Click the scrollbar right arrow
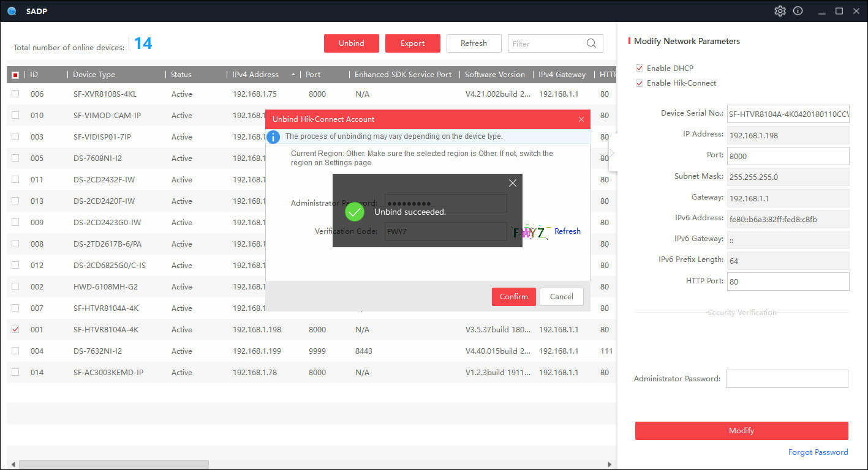The width and height of the screenshot is (868, 470). point(609,464)
